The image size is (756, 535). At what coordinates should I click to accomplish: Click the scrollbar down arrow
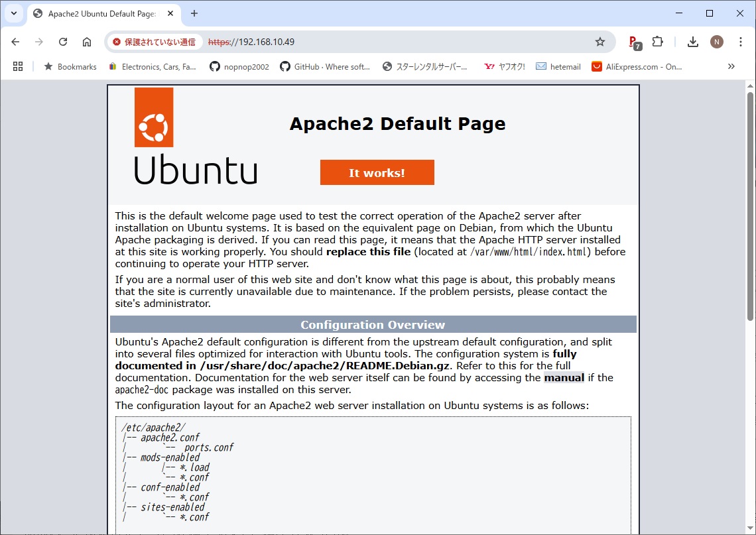coord(750,528)
